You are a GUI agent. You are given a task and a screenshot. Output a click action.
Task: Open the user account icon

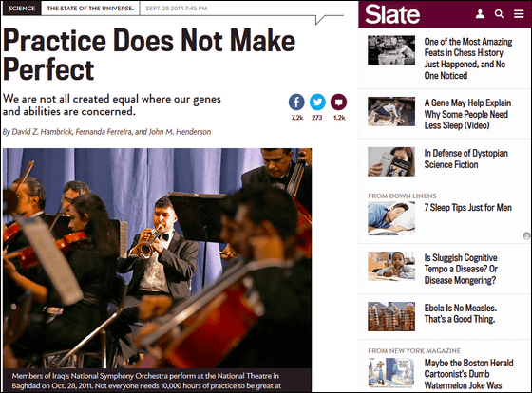[480, 14]
